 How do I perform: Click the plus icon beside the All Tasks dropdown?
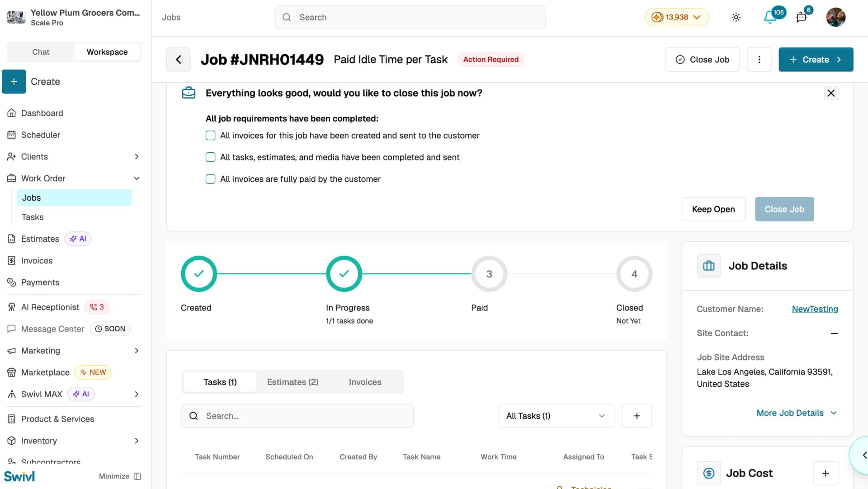pos(637,416)
